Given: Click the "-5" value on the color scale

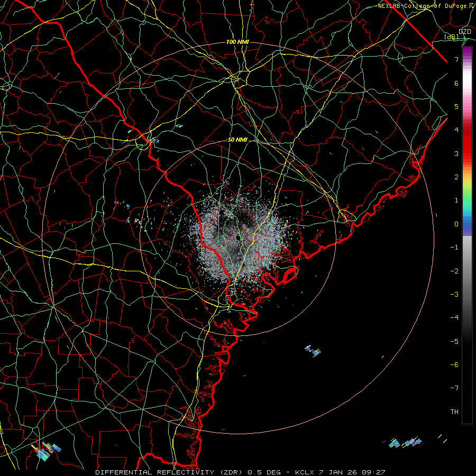Looking at the screenshot, I should tap(454, 341).
